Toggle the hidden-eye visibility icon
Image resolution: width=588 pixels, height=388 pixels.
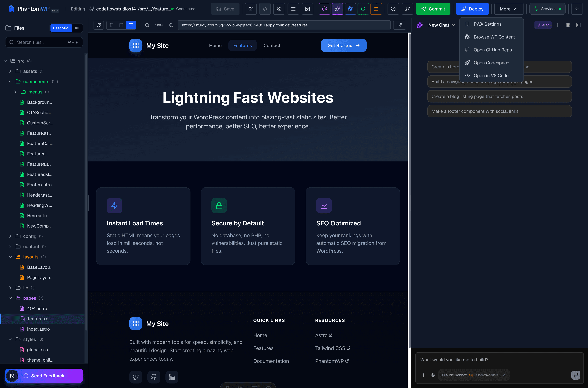(x=279, y=9)
